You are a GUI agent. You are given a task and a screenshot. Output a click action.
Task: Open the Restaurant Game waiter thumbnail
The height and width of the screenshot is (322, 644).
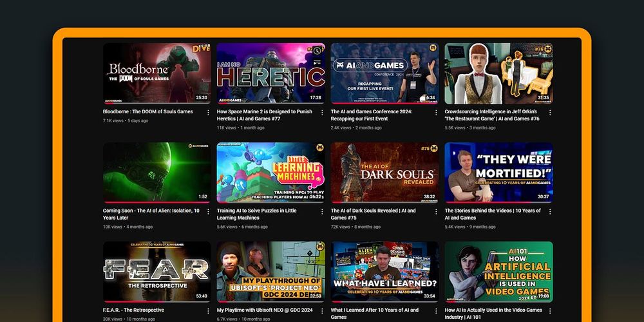[498, 73]
